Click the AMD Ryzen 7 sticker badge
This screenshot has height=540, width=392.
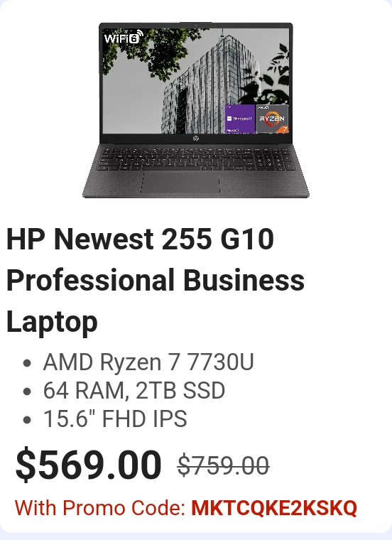coord(272,119)
